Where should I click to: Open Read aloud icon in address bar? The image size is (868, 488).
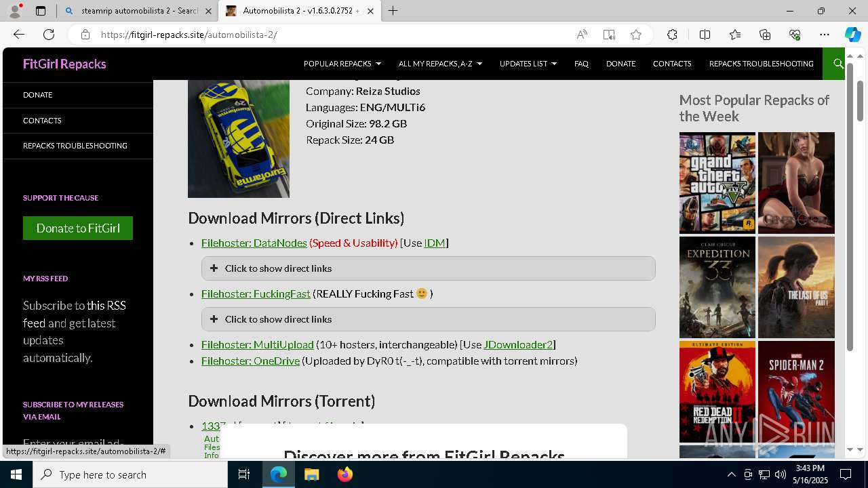582,35
